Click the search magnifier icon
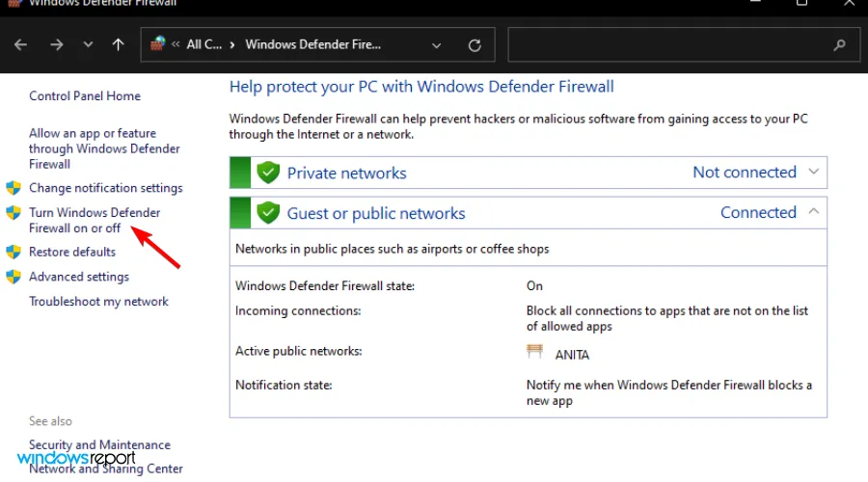Screen dimensions: 868x482 (839, 45)
